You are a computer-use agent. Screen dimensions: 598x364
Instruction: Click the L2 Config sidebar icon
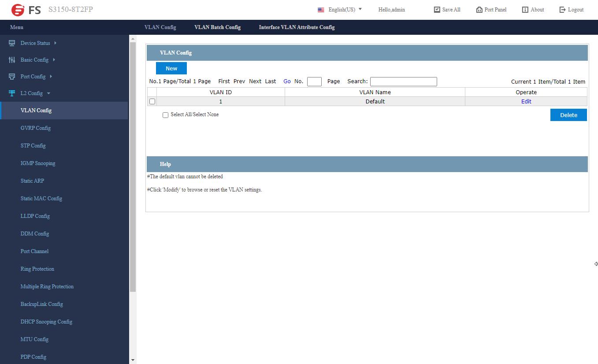coord(12,93)
